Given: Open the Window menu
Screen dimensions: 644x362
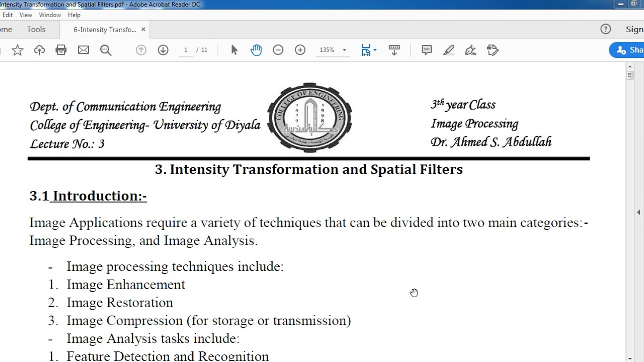Looking at the screenshot, I should 50,15.
